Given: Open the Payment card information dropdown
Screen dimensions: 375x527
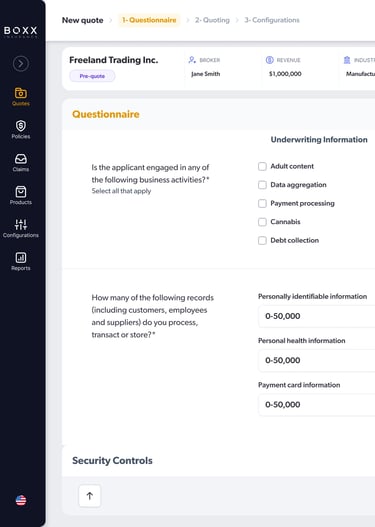Looking at the screenshot, I should click(x=317, y=404).
